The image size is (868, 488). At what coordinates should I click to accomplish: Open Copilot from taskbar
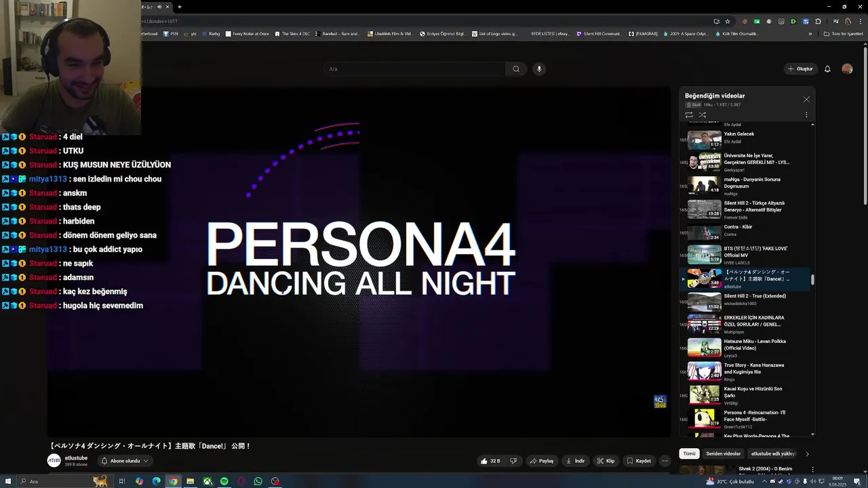point(140,481)
